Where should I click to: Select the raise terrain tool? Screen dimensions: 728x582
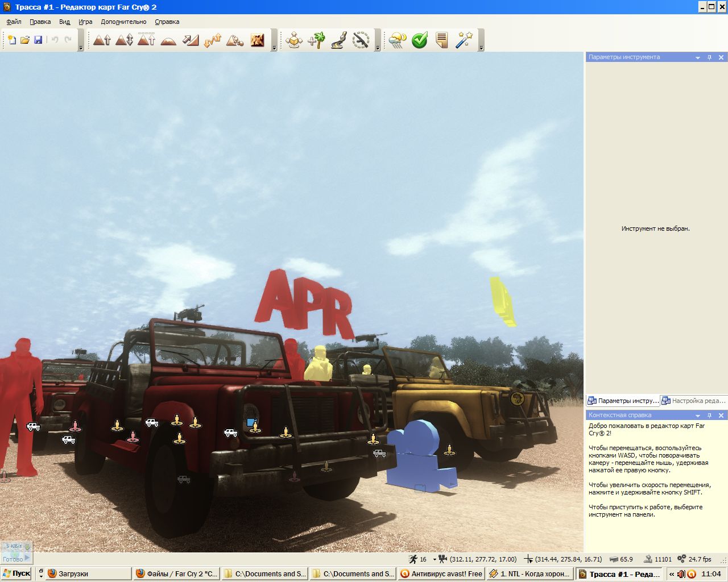coord(102,40)
